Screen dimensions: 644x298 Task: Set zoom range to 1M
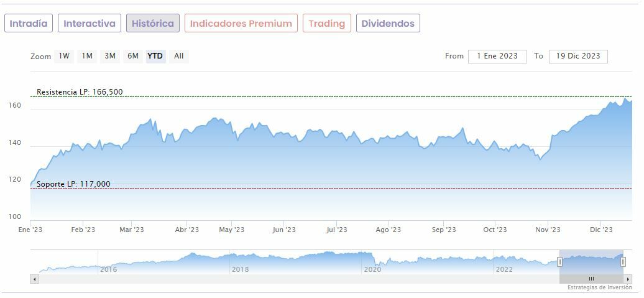point(87,56)
